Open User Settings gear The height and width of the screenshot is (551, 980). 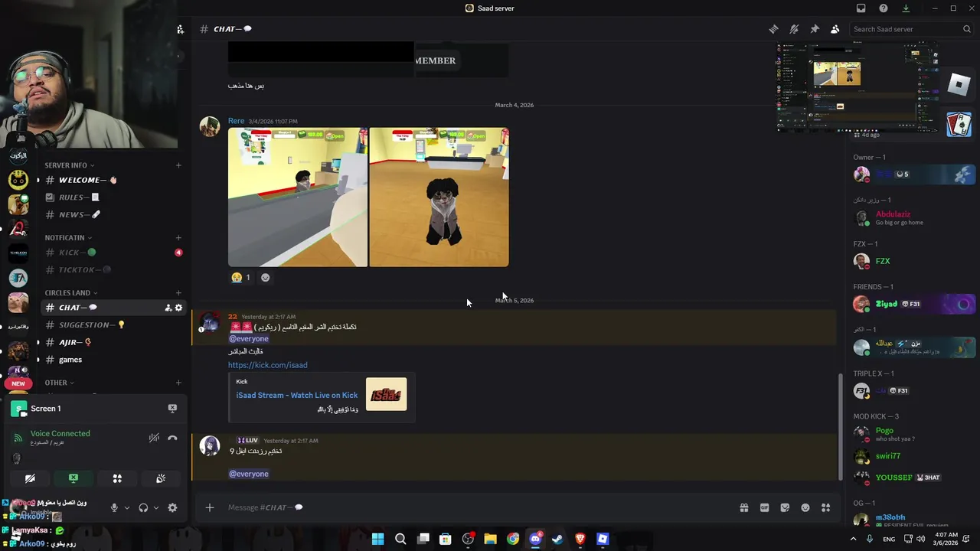pos(172,507)
